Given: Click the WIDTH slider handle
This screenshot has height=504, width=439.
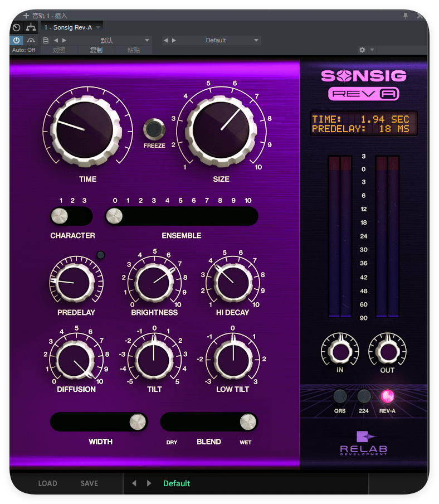Looking at the screenshot, I should (138, 421).
